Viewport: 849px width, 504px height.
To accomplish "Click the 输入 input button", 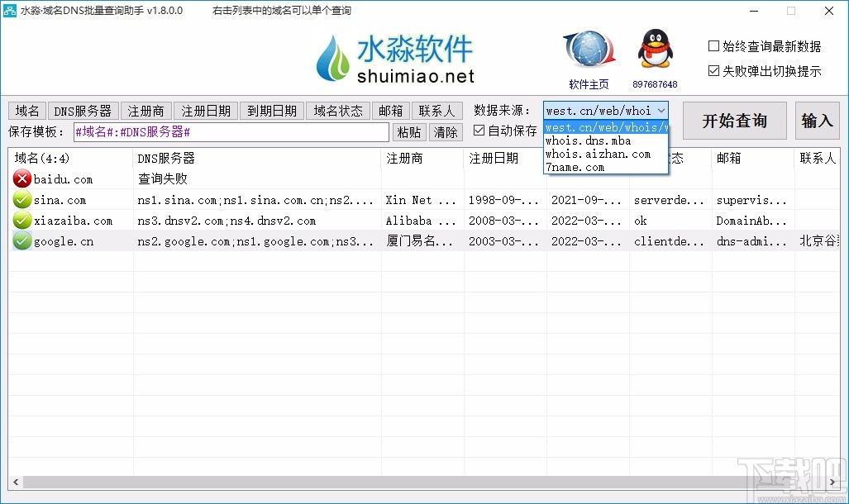I will [x=817, y=120].
